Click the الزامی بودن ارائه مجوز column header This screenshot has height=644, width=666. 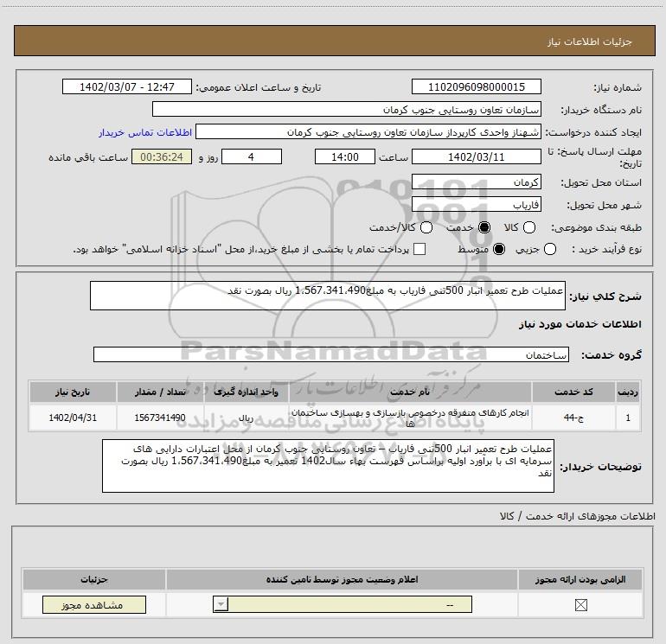[580, 579]
